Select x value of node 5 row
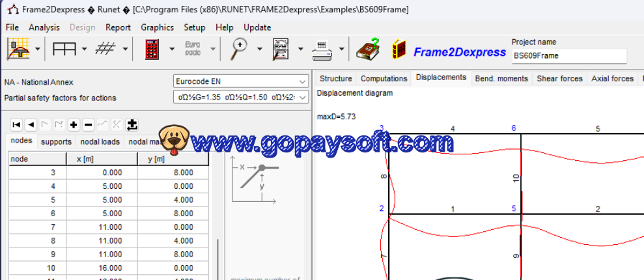This screenshot has width=644, height=280. coord(102,200)
